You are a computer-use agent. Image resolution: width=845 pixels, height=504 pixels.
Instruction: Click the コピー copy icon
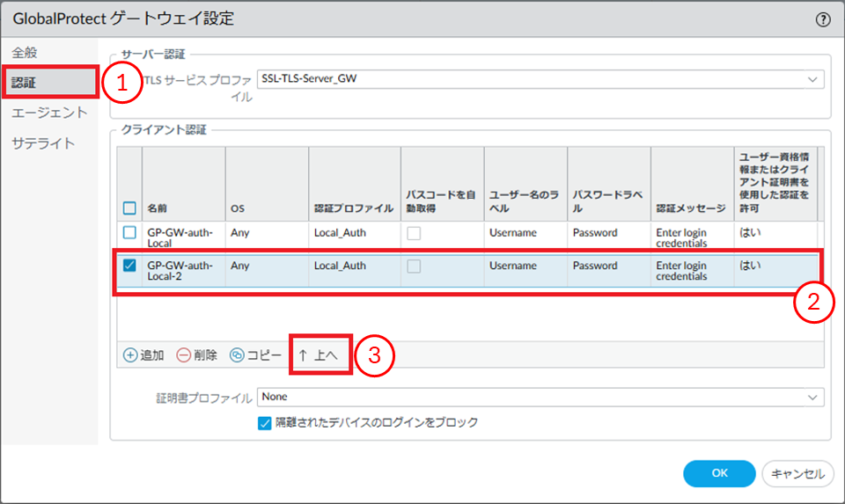point(237,355)
